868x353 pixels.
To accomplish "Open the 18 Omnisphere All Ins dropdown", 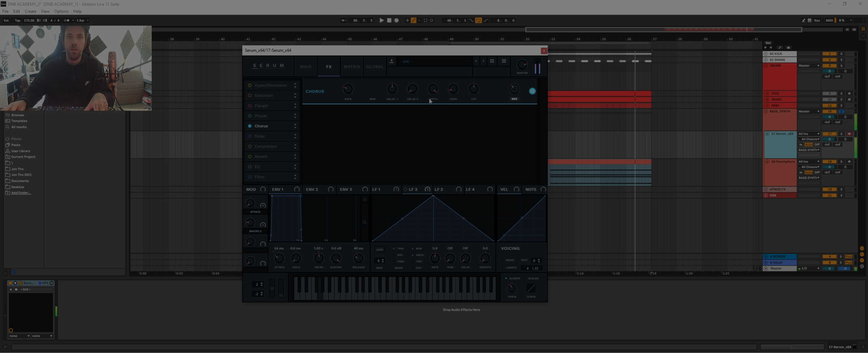I will coord(809,162).
